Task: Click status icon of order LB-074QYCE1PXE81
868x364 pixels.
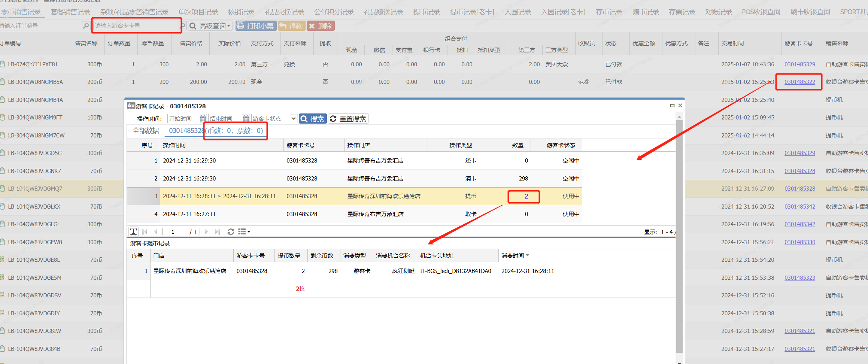Action: [3, 64]
